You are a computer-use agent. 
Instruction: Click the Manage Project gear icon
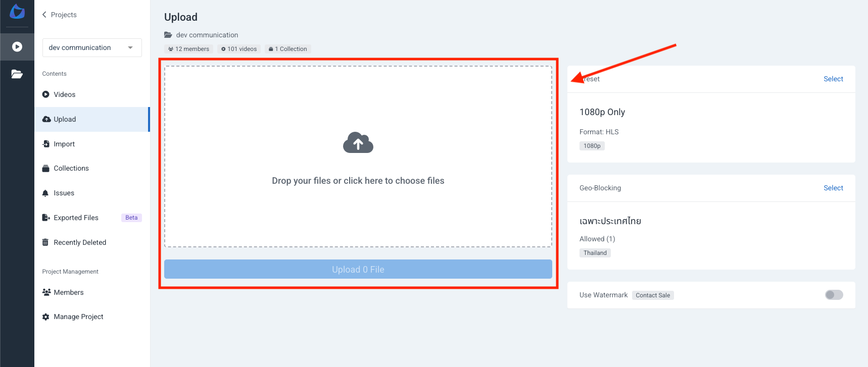(46, 317)
